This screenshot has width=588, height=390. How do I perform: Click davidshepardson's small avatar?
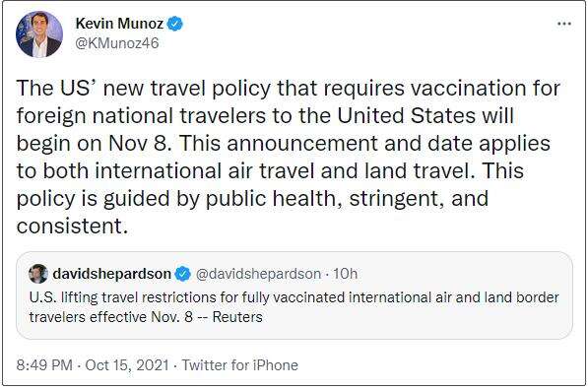(x=38, y=274)
